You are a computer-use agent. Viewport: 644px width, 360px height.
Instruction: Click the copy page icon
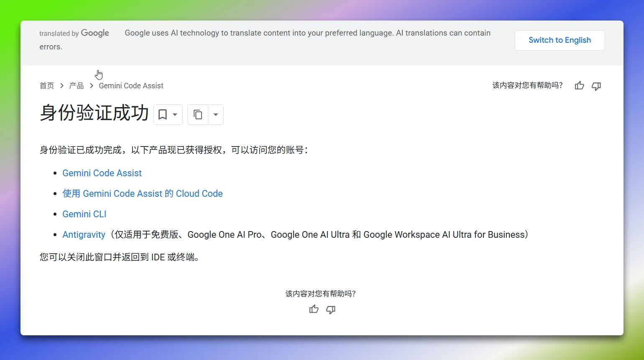[x=198, y=114]
